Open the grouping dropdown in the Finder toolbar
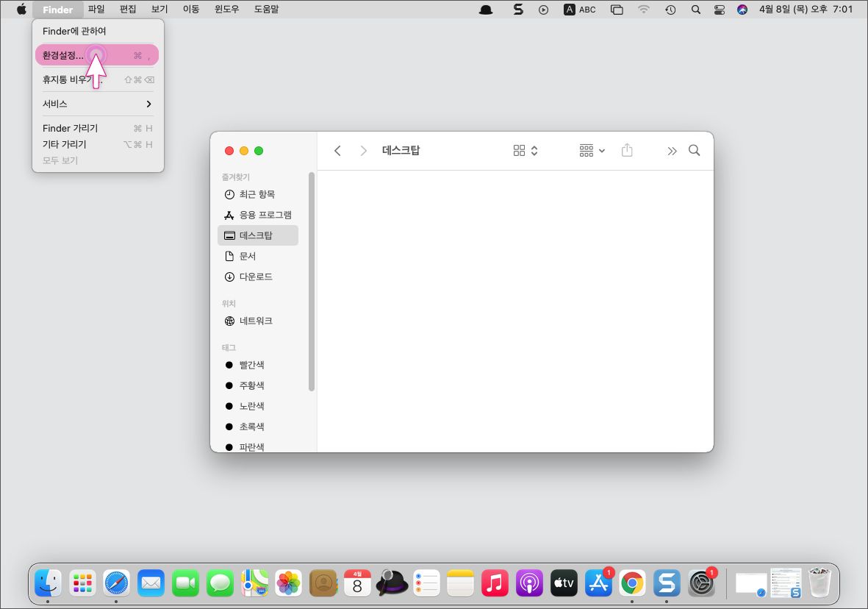Image resolution: width=868 pixels, height=609 pixels. pos(591,150)
